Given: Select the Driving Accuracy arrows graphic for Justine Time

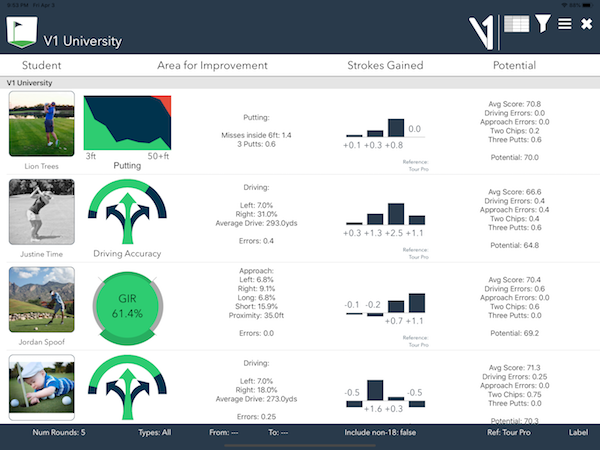Looking at the screenshot, I should (127, 212).
